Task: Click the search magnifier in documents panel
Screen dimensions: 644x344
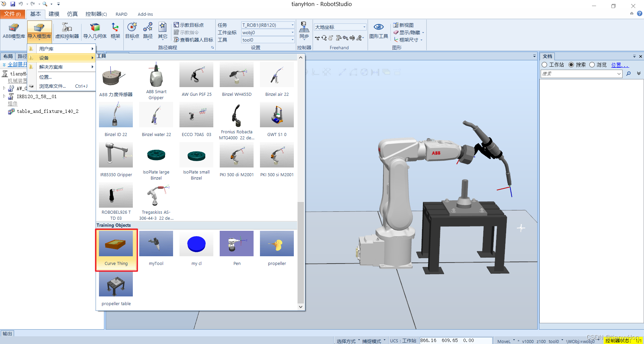Action: pos(629,74)
